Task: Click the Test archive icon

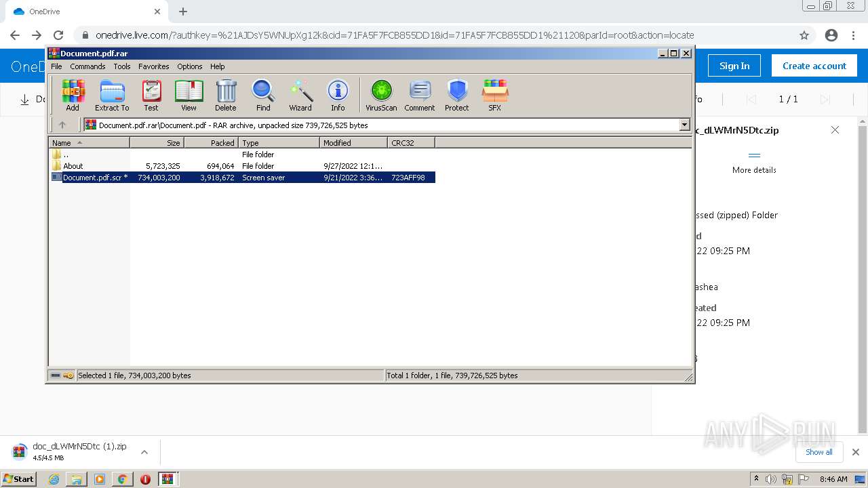Action: (x=151, y=95)
